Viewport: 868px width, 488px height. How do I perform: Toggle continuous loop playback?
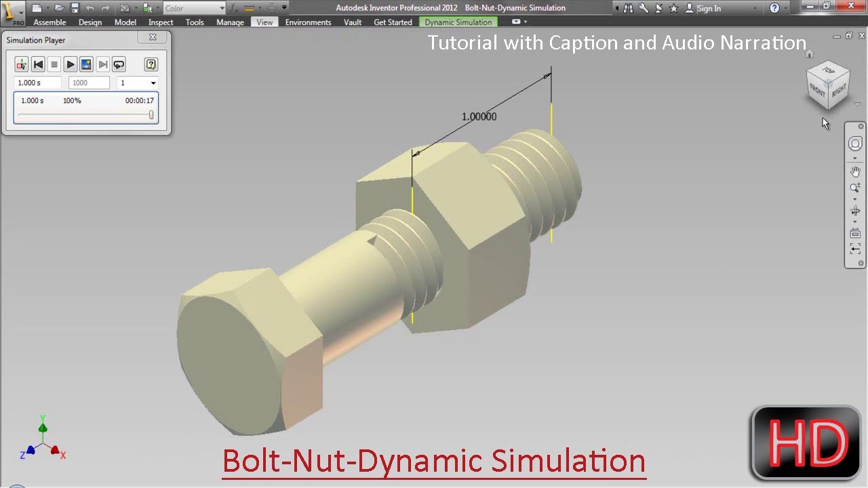click(x=119, y=64)
